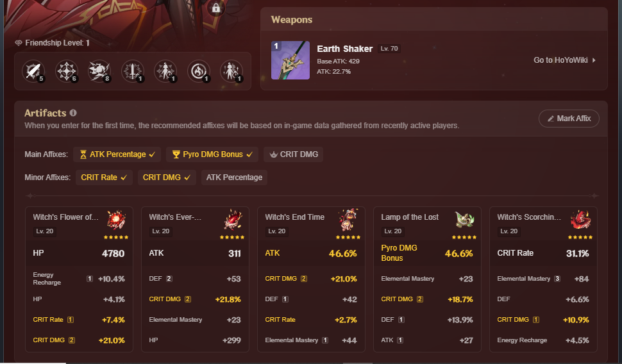622x364 pixels.
Task: Enable ATK Percentage minor affix
Action: click(x=234, y=178)
